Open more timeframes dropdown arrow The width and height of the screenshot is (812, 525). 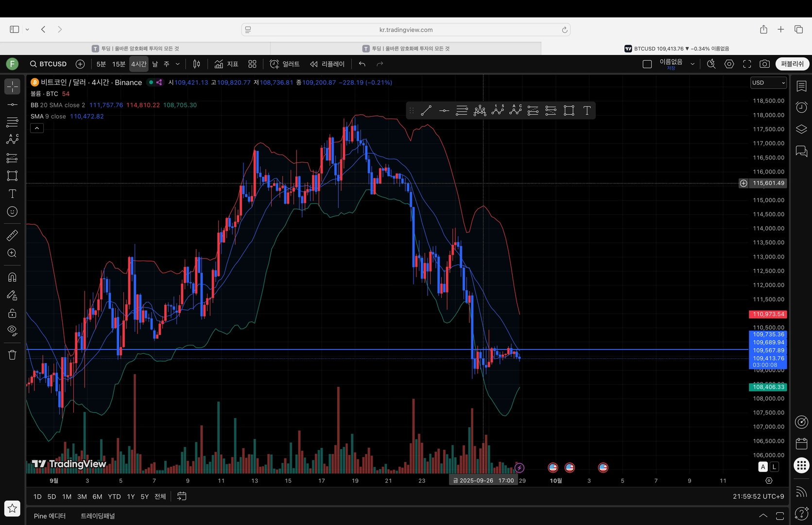click(177, 64)
